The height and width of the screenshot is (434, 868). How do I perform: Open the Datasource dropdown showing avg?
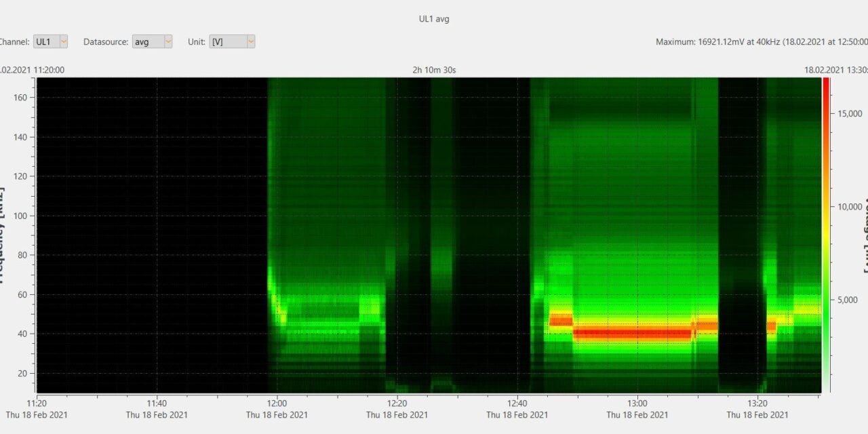tap(153, 41)
